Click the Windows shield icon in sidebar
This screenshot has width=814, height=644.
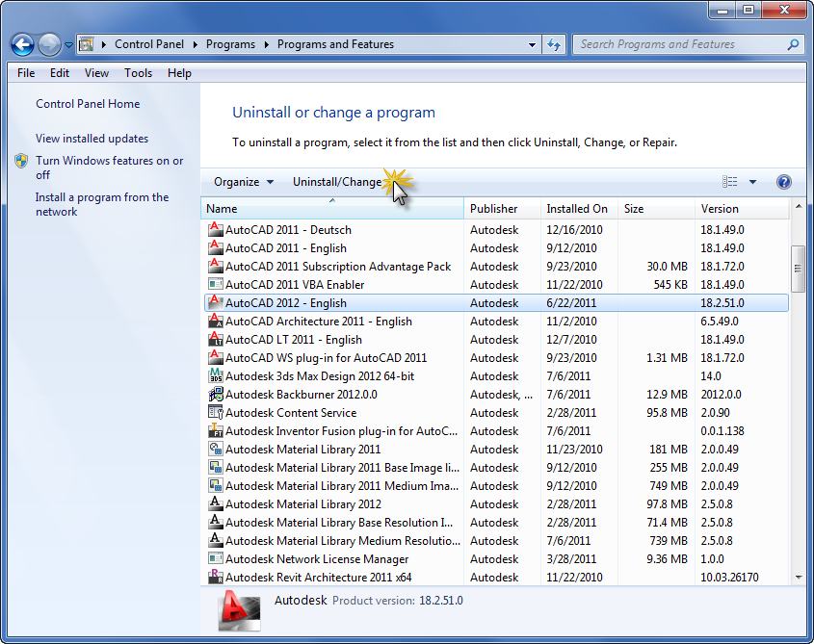21,161
